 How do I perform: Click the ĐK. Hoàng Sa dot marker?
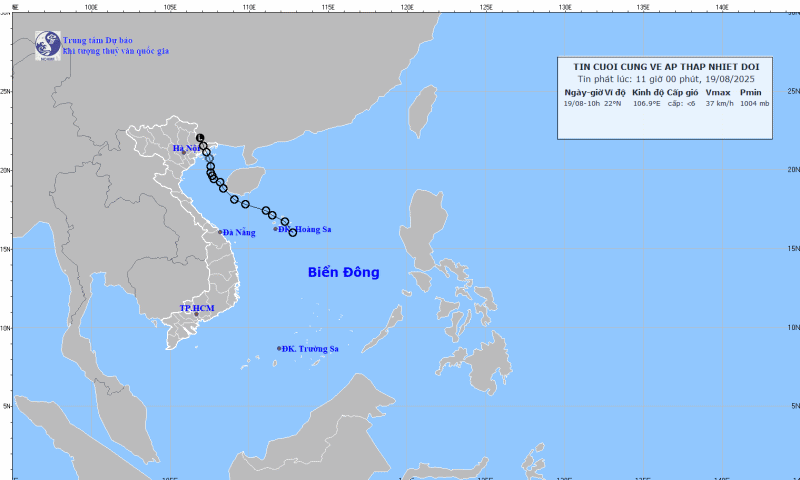tap(276, 229)
